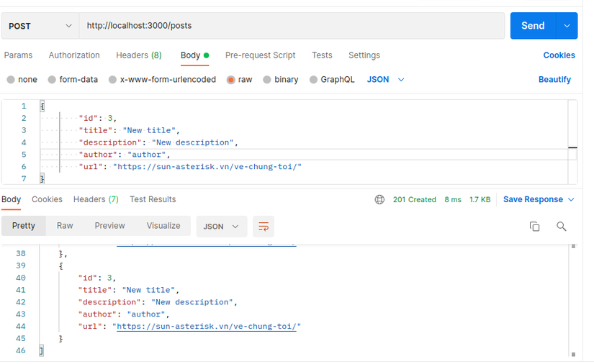Expand the Send button arrow dropdown
The height and width of the screenshot is (364, 594).
point(567,26)
